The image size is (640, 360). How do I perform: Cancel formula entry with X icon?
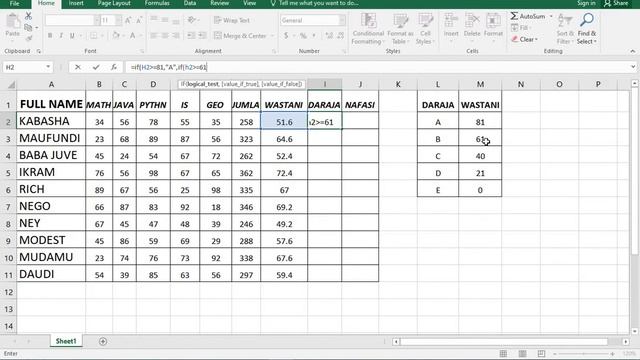click(x=78, y=67)
